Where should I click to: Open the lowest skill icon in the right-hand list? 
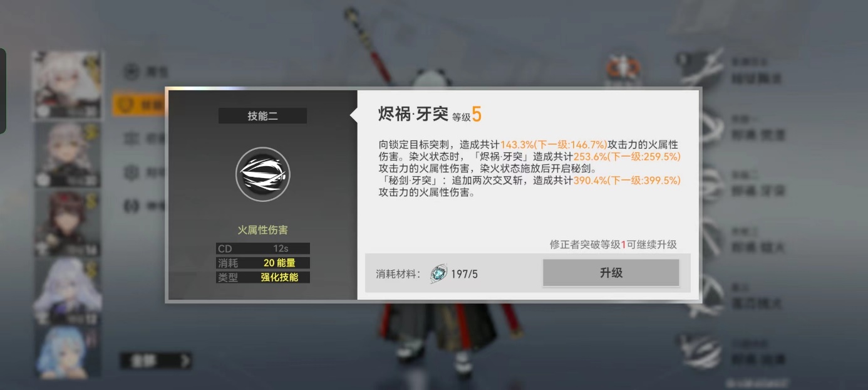point(700,351)
